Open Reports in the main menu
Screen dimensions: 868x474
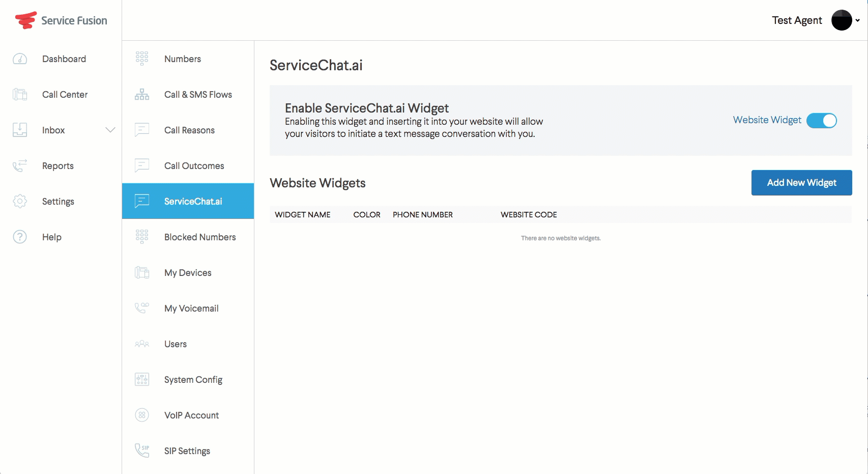coord(58,166)
